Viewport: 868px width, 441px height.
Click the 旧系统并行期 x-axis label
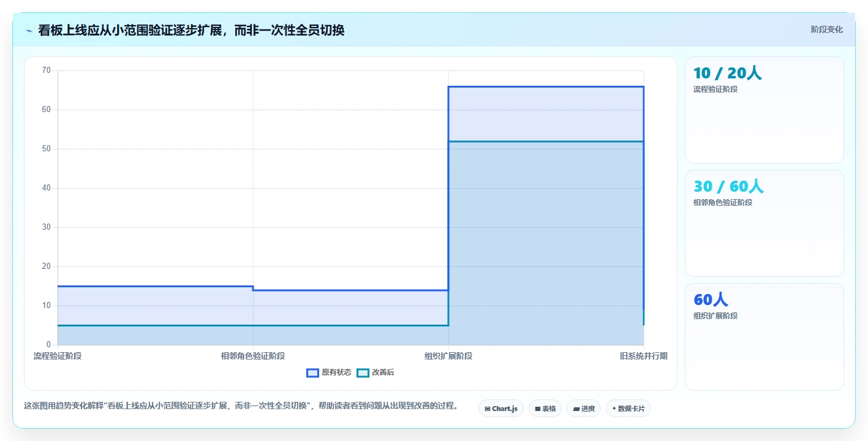[644, 356]
